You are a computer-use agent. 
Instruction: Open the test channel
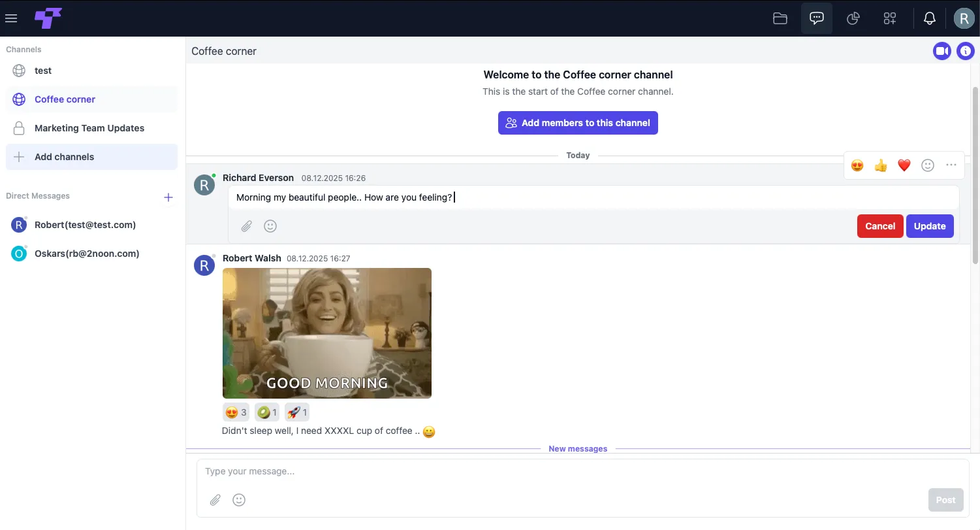point(91,71)
